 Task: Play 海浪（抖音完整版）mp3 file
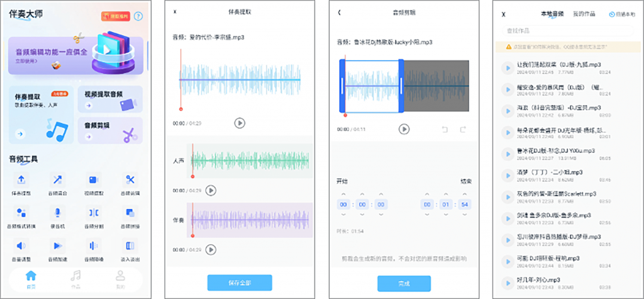click(x=508, y=111)
